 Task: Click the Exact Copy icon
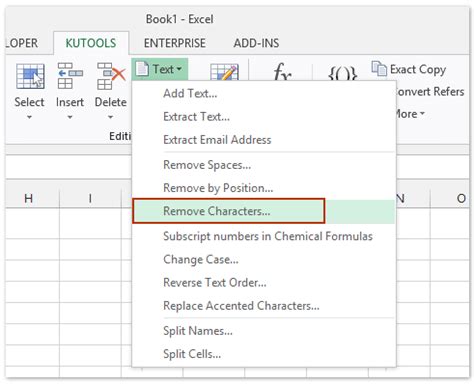click(x=379, y=69)
